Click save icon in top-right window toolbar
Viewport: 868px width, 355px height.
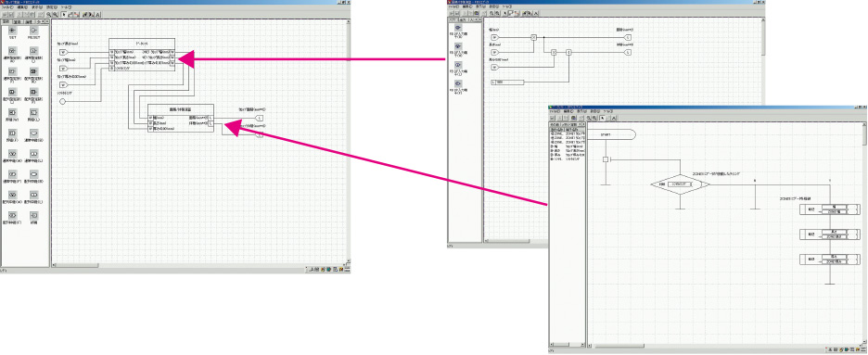point(456,13)
